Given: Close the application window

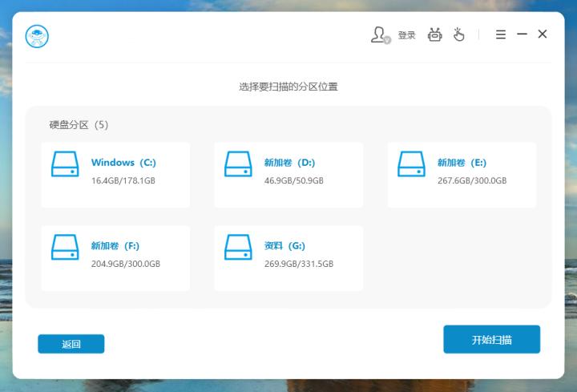Looking at the screenshot, I should (x=543, y=34).
